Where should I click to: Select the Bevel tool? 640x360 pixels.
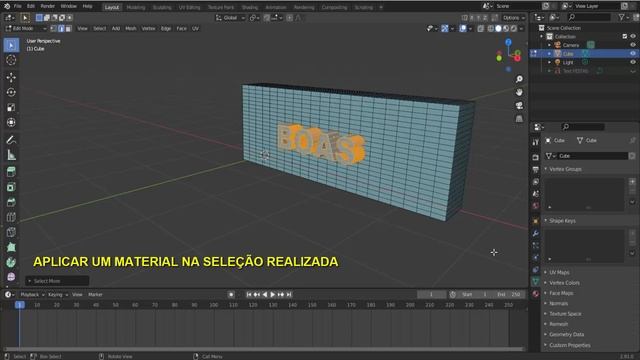tap(11, 202)
